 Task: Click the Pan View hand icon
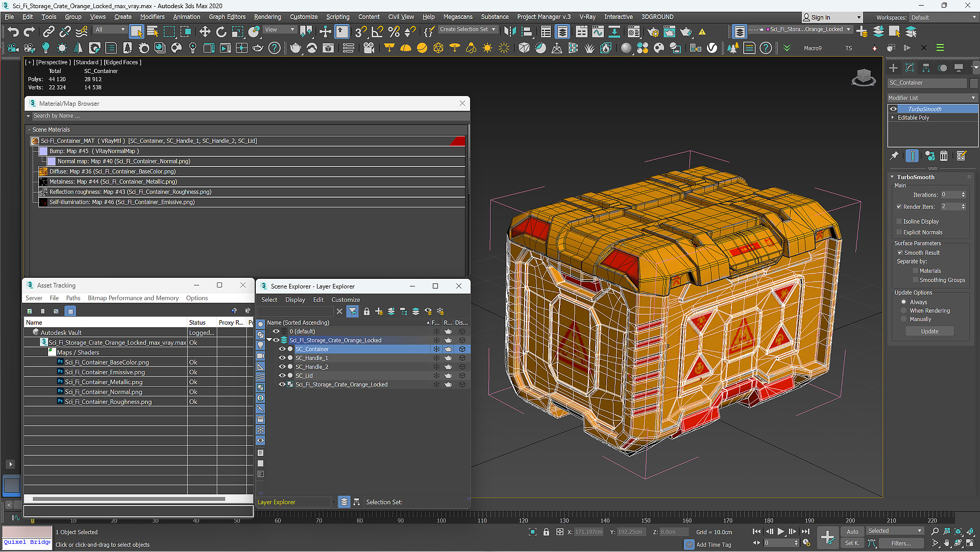947,543
